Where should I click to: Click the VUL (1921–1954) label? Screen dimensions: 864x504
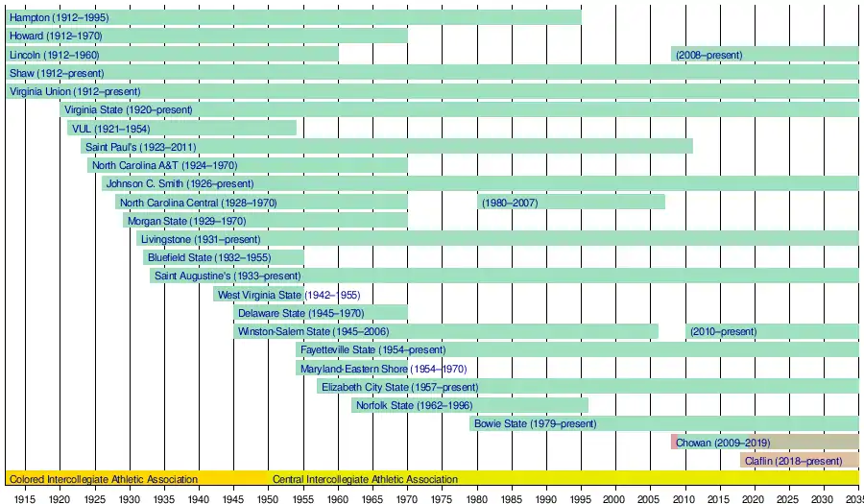[x=110, y=129]
